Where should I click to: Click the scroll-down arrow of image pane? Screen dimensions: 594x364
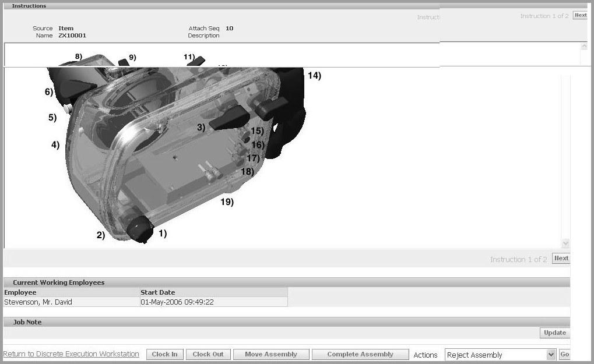coord(565,243)
